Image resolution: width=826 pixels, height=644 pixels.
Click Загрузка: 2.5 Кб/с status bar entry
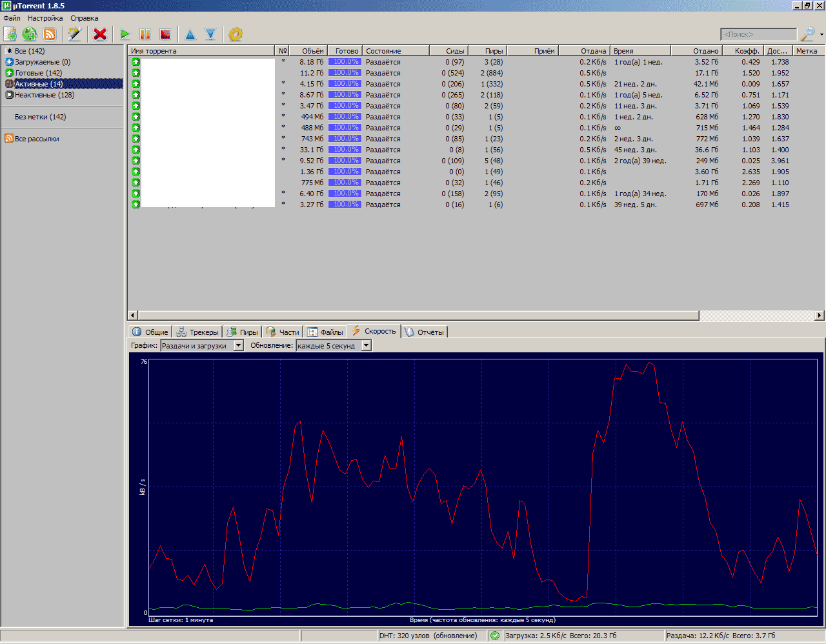(560, 636)
